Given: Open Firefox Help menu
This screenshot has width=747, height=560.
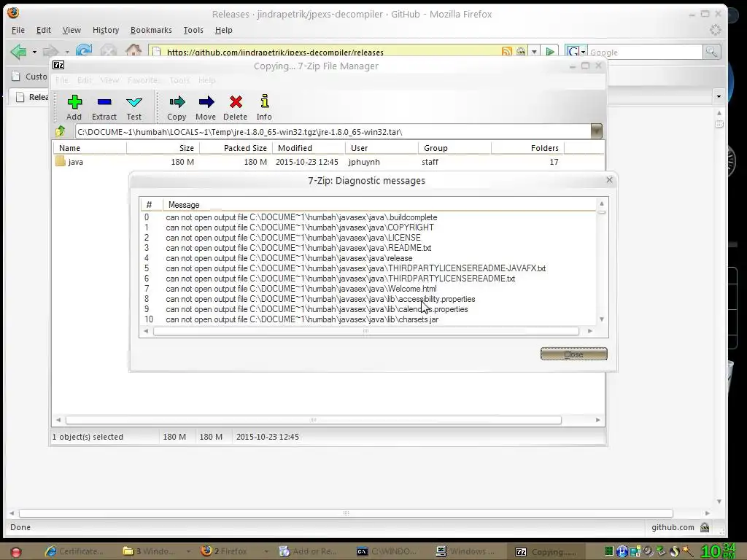Looking at the screenshot, I should click(x=223, y=30).
